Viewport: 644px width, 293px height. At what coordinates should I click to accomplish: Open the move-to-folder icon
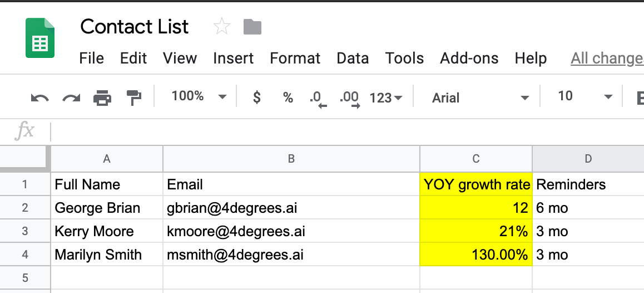(x=252, y=27)
